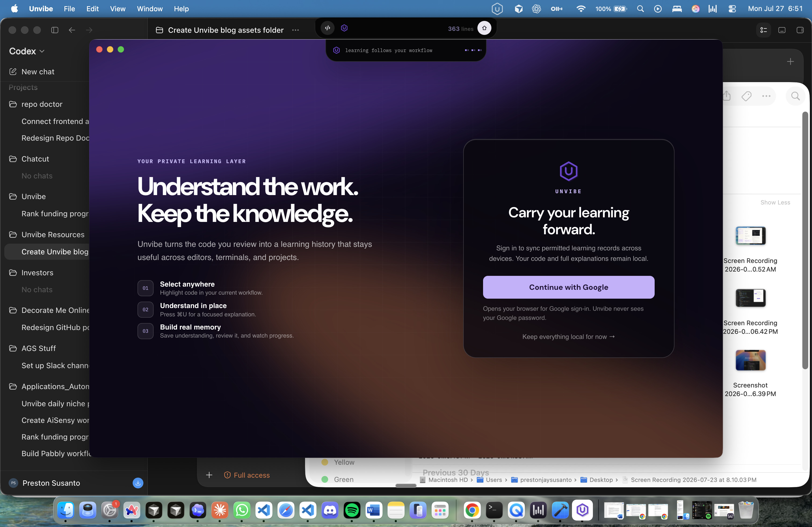
Task: Click the new chat pencil icon
Action: tap(13, 72)
